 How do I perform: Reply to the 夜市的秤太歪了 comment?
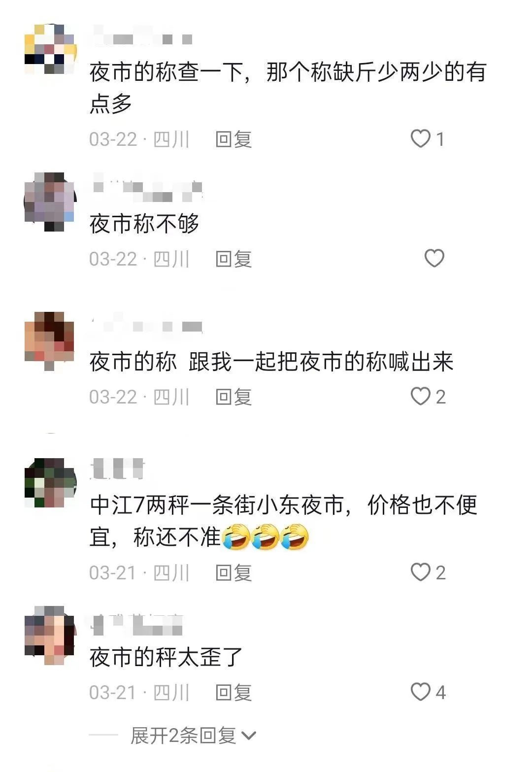point(233,692)
